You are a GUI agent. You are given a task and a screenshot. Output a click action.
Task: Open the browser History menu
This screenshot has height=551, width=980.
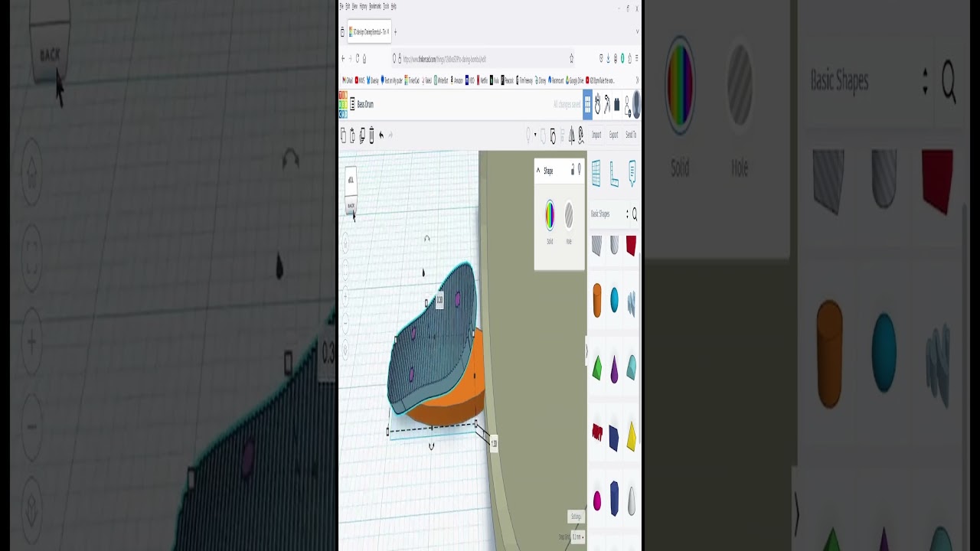(363, 6)
